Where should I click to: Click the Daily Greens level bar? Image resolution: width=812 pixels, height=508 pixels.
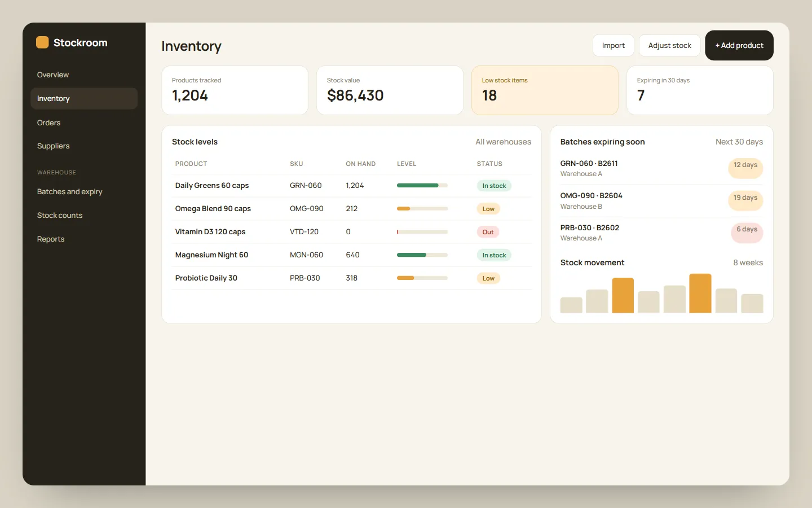[422, 185]
